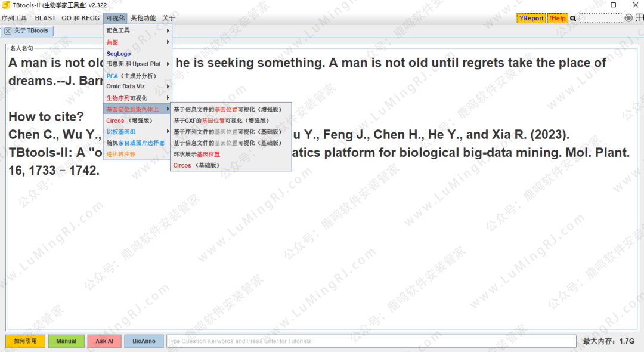Expand the 比较基因组 submenu

pyautogui.click(x=137, y=131)
